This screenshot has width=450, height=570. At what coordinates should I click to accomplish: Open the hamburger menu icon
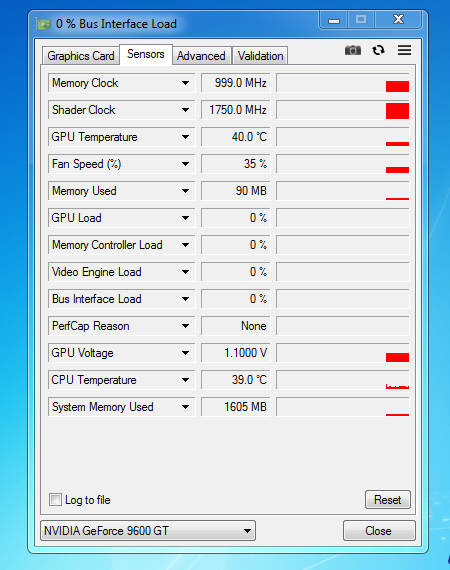[404, 50]
